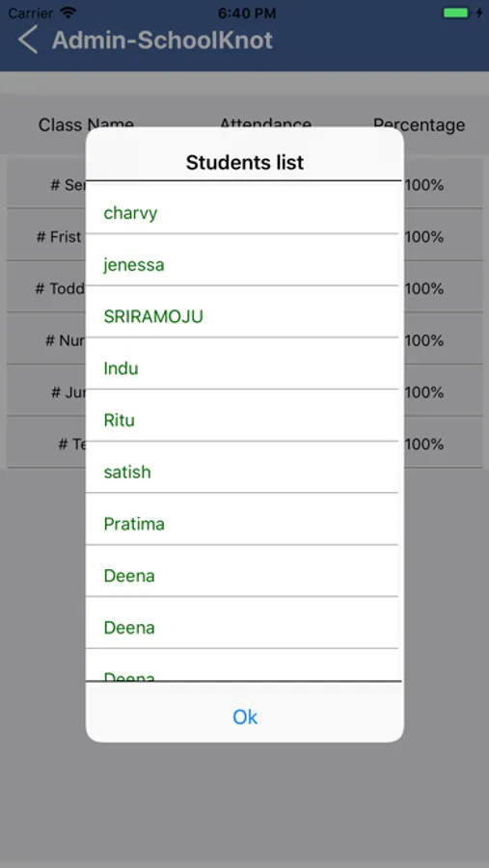Select Ritu in the students list
The image size is (489, 868).
click(242, 420)
